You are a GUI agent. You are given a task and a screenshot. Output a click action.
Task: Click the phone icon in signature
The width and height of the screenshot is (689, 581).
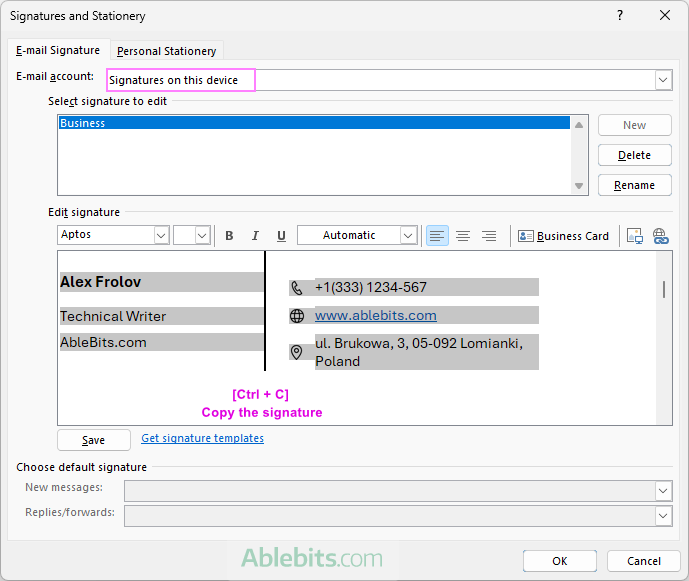click(x=297, y=288)
